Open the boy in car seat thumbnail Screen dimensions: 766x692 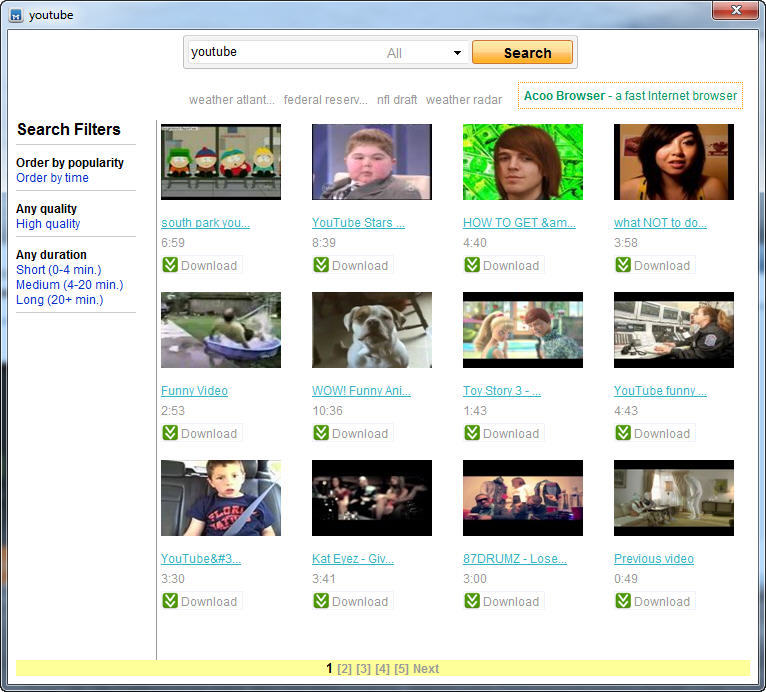tap(221, 498)
